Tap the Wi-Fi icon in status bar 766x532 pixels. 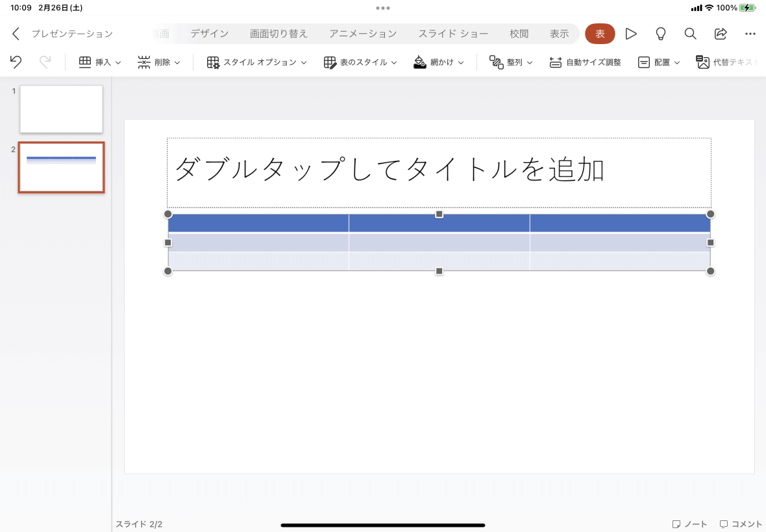[709, 8]
